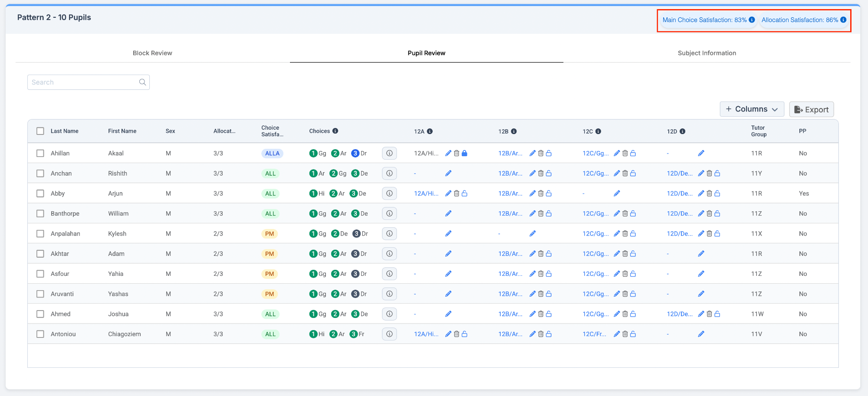Viewport: 868px width, 396px height.
Task: Edit 12A allocation for Akhtar
Action: [x=448, y=254]
